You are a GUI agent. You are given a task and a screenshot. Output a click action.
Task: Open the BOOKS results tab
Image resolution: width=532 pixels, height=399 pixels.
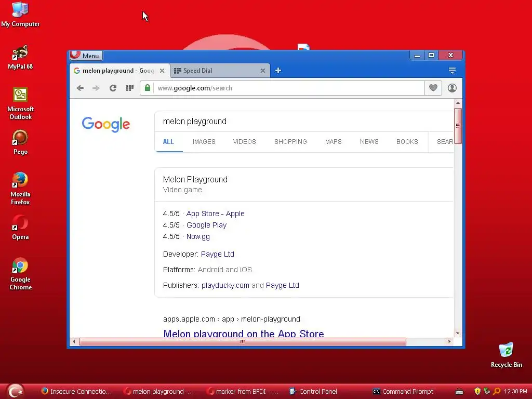[407, 142]
